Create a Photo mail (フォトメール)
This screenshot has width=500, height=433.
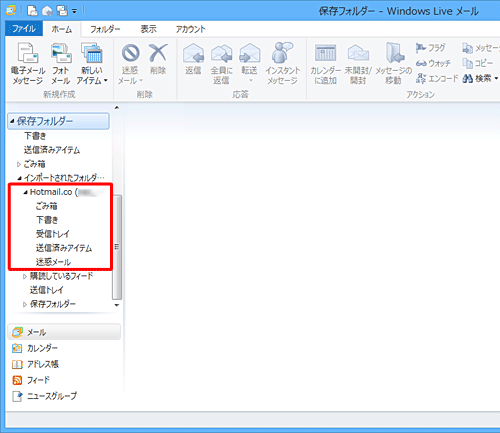pyautogui.click(x=61, y=63)
